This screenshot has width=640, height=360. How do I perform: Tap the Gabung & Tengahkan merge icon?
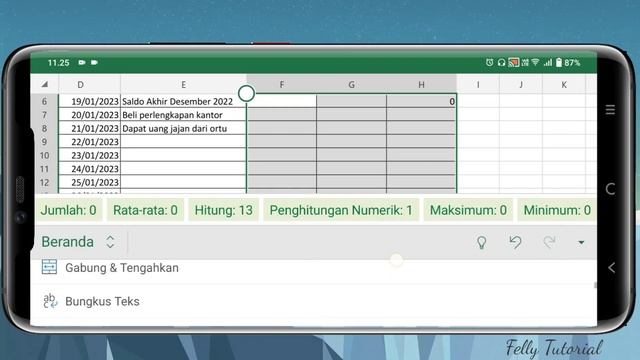pyautogui.click(x=49, y=267)
